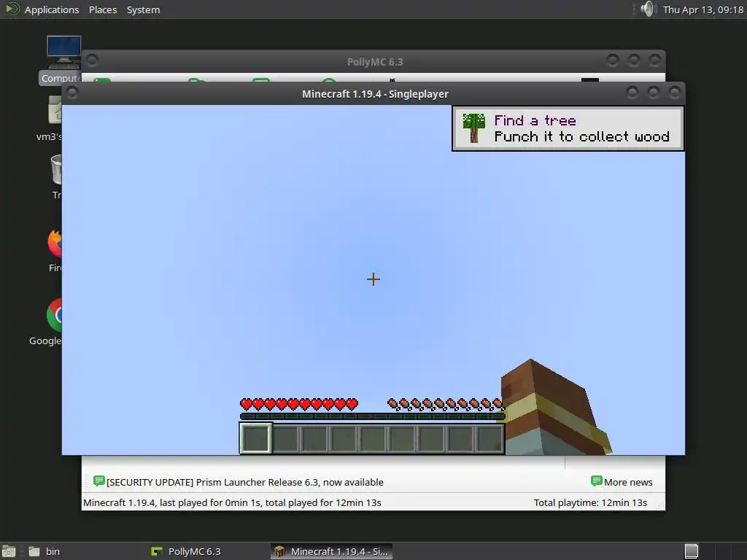Close the Minecraft window with its rightmost title button
Screen dimensions: 747x560
674,93
